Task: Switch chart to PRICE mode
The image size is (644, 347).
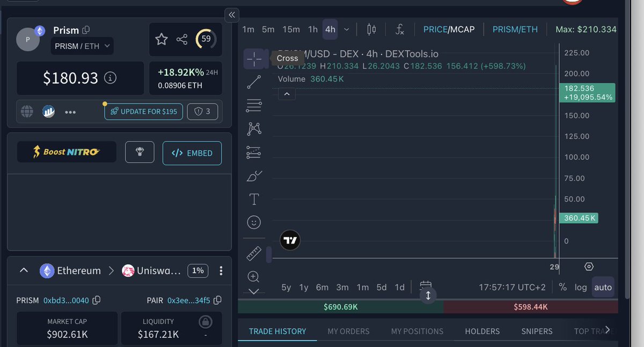Action: coord(435,29)
